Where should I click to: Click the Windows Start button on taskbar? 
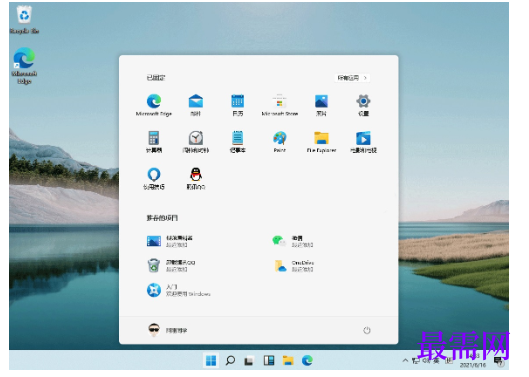tap(211, 360)
